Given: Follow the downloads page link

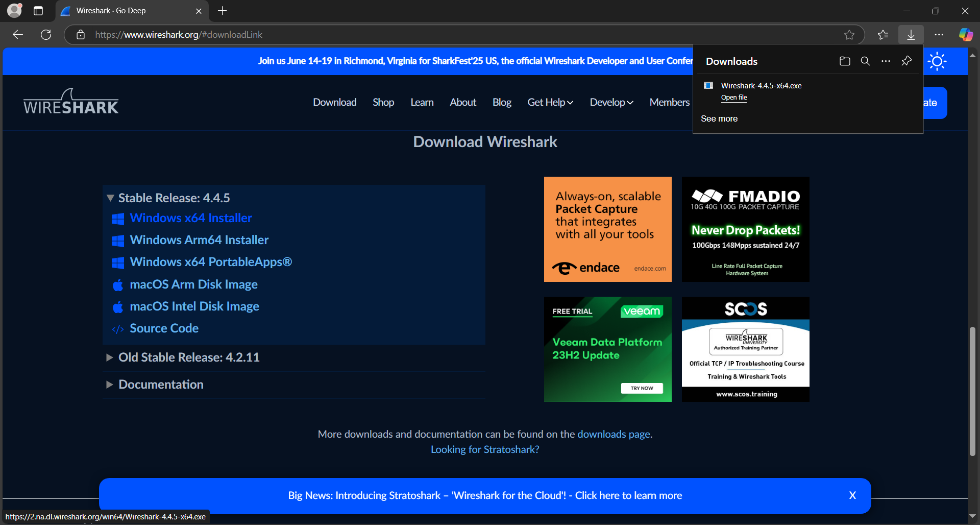Looking at the screenshot, I should coord(614,434).
